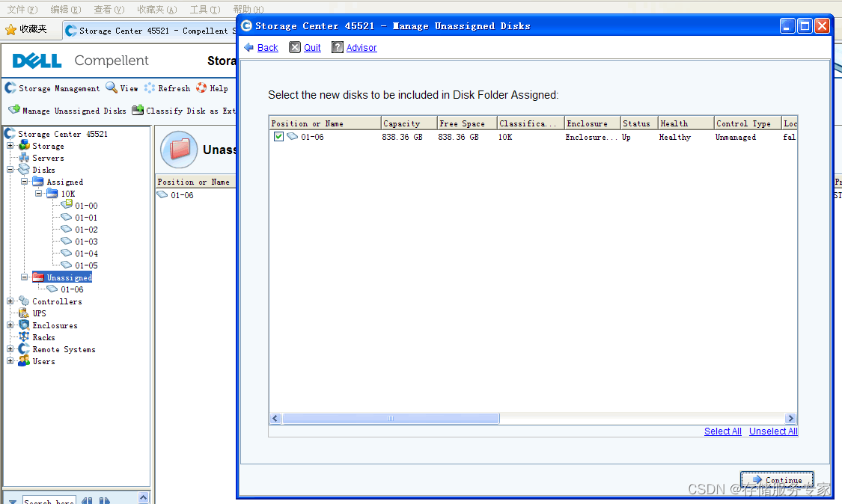Click the Quit link
The height and width of the screenshot is (504, 842).
click(312, 47)
